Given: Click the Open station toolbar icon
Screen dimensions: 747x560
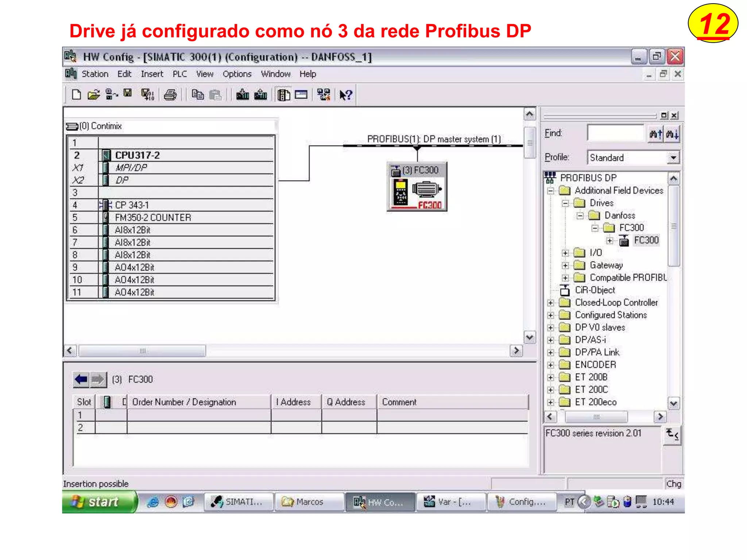Looking at the screenshot, I should (94, 95).
